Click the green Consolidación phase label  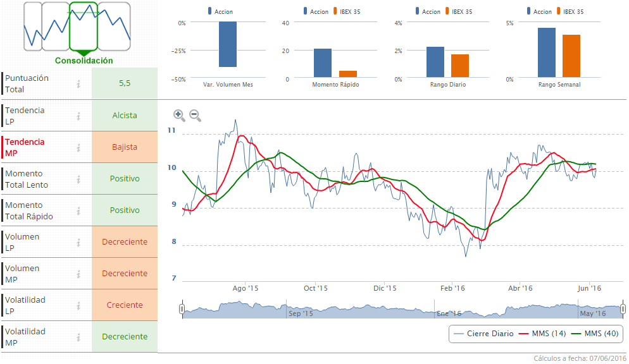(84, 61)
